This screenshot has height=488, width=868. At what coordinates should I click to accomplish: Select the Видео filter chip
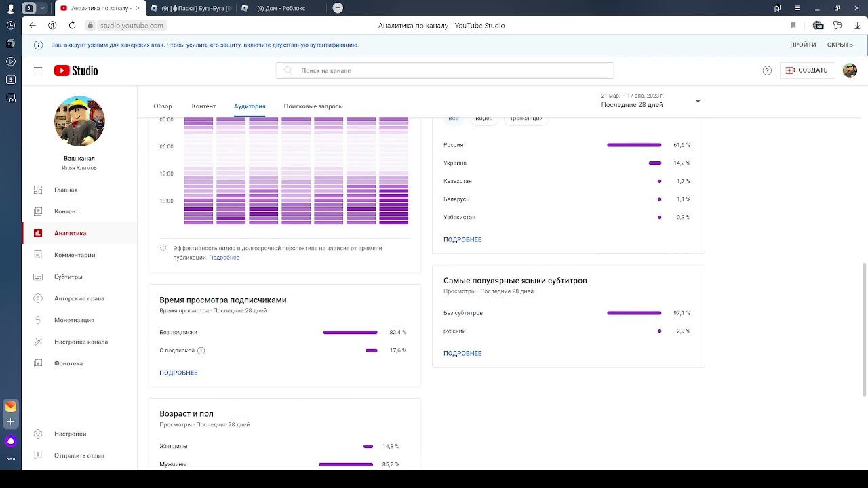484,118
